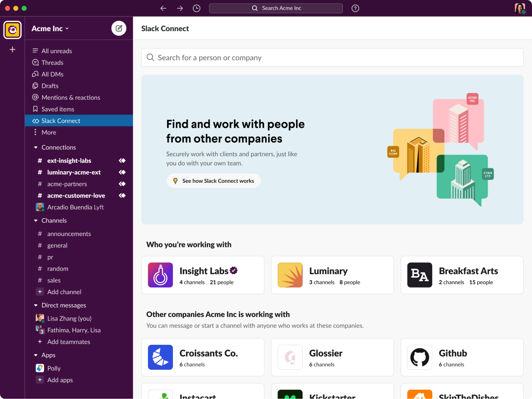Click See how Slack Connect works
The image size is (532, 399).
213,181
